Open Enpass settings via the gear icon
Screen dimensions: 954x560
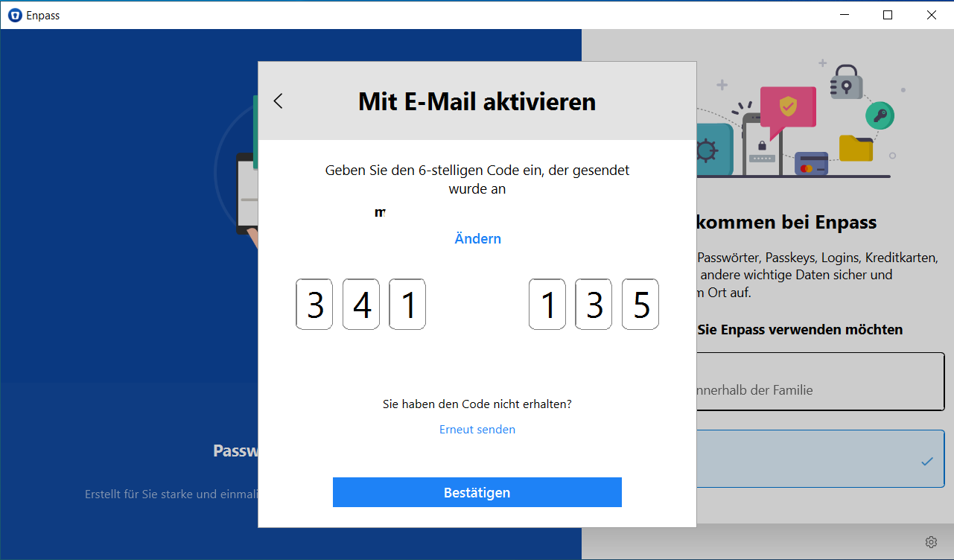[x=931, y=542]
